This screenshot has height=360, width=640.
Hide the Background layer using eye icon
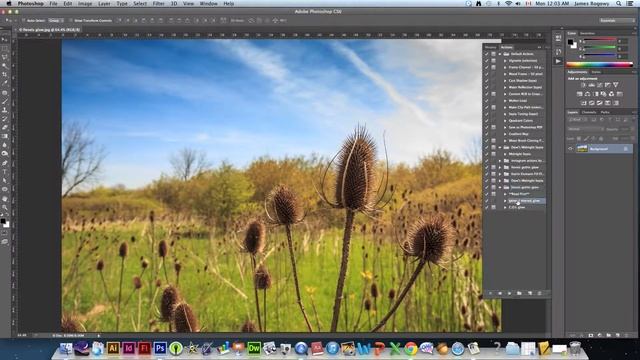[571, 149]
